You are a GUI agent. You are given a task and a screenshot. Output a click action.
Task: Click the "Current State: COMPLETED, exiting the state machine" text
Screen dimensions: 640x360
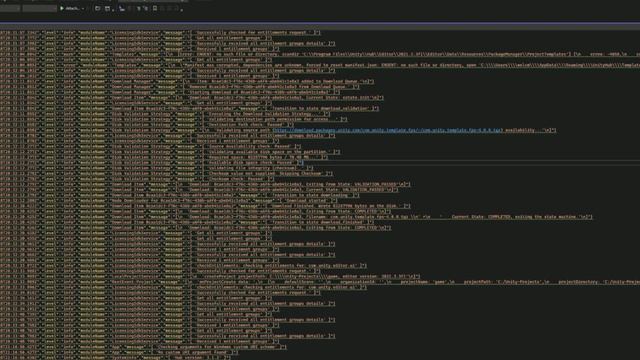point(514,217)
